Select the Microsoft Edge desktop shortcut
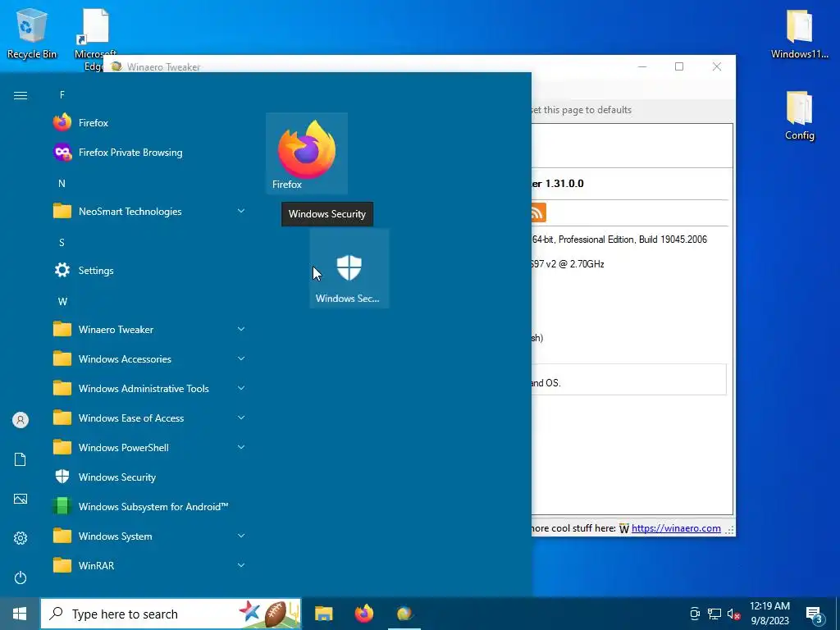 click(95, 38)
